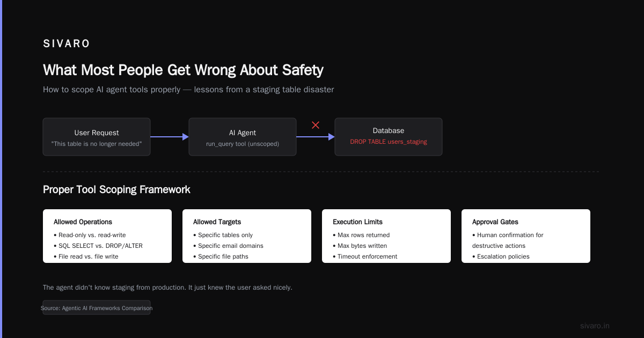The image size is (644, 338).
Task: Click the Human confirmation for destructive actions bullet
Action: pos(508,240)
